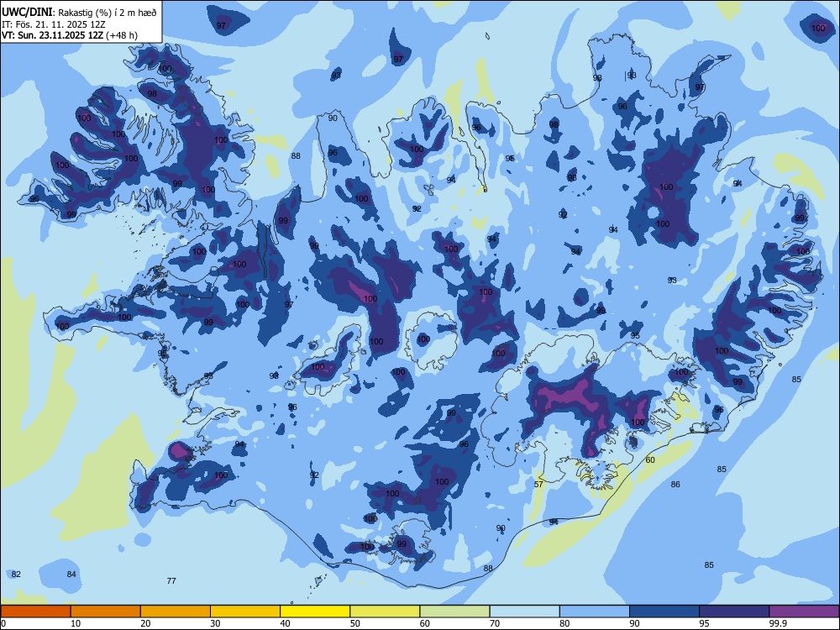This screenshot has width=840, height=630.
Task: Click the '10' legend scale label
Action: [76, 623]
